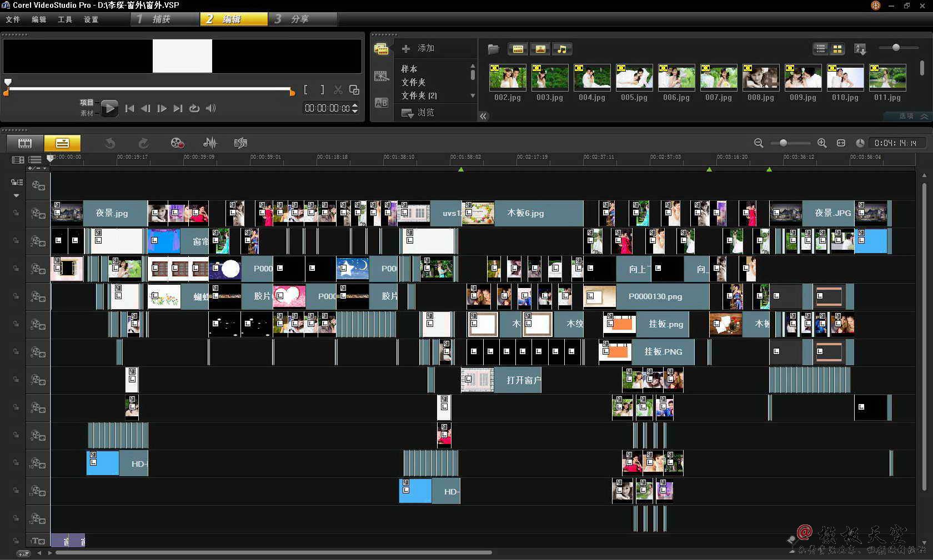Collapse the library navigation panel
Screen dimensions: 933x560
pos(483,116)
